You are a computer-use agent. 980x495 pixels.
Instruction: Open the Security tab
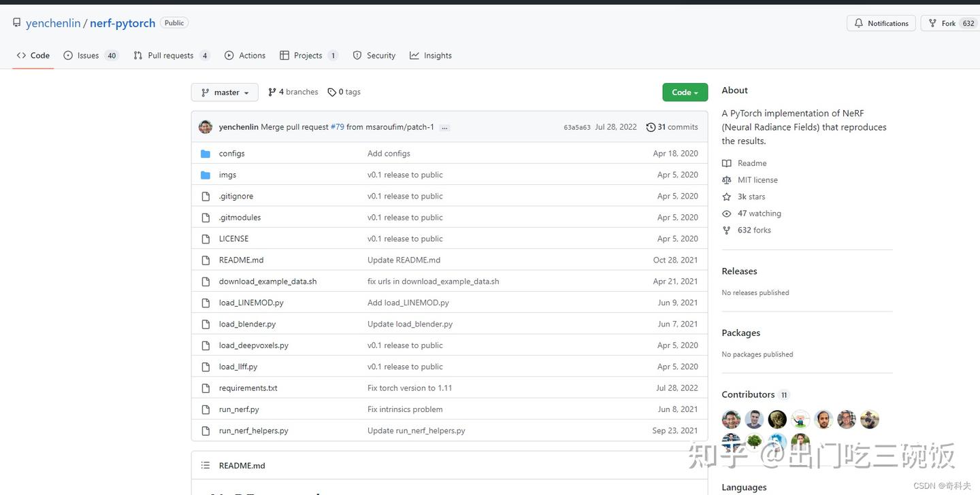374,56
